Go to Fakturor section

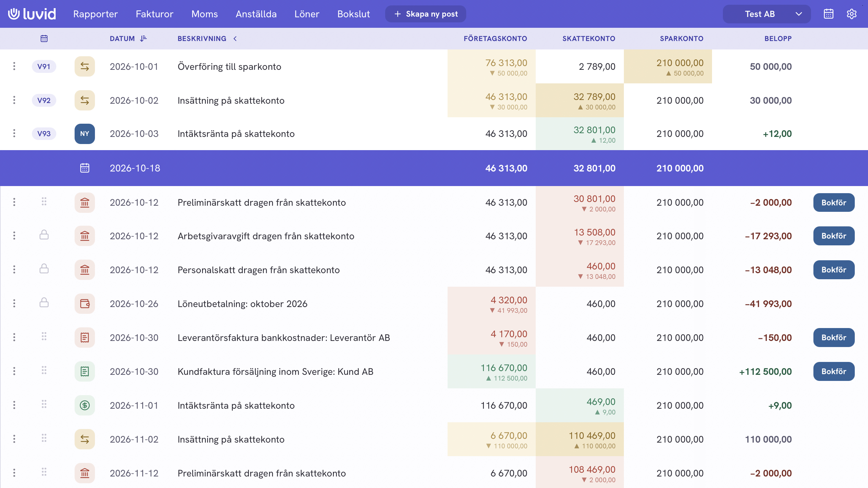click(154, 14)
